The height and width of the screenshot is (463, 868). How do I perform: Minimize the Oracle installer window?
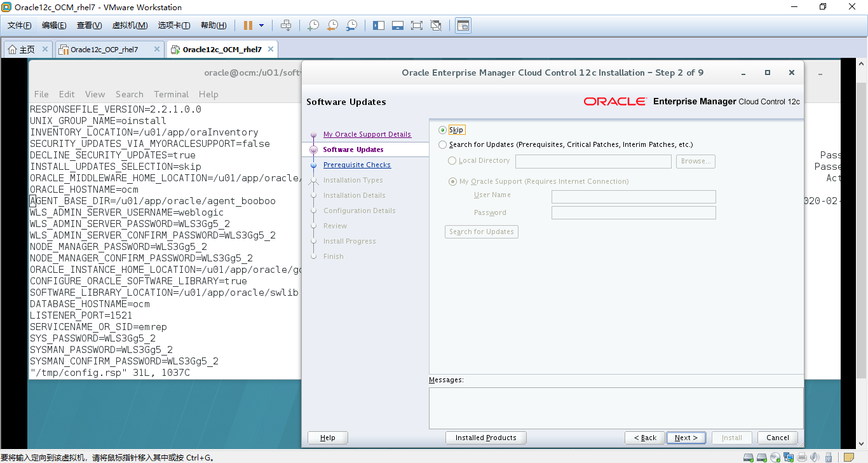tap(743, 73)
